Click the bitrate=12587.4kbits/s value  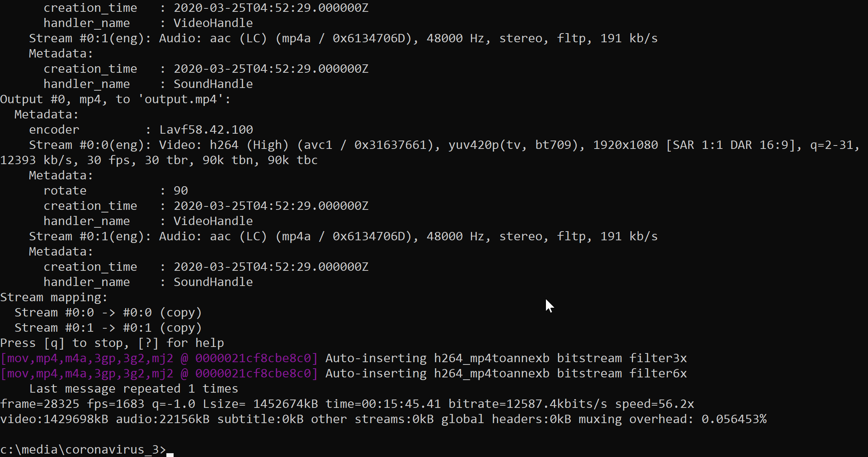[528, 404]
